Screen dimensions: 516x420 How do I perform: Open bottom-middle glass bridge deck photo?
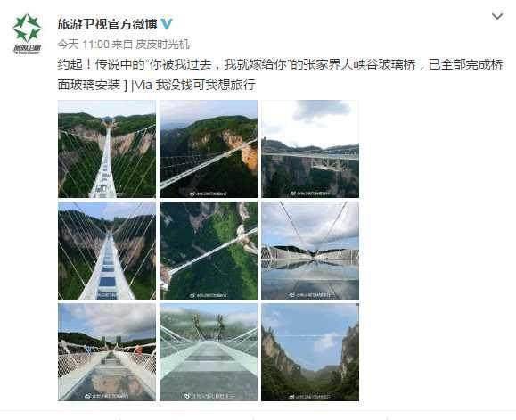pos(209,352)
